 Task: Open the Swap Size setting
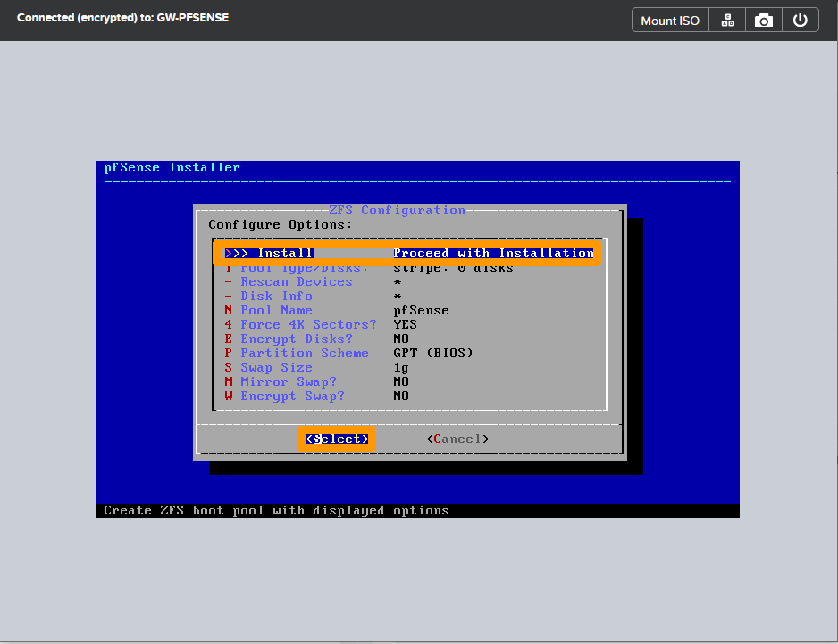click(x=276, y=367)
